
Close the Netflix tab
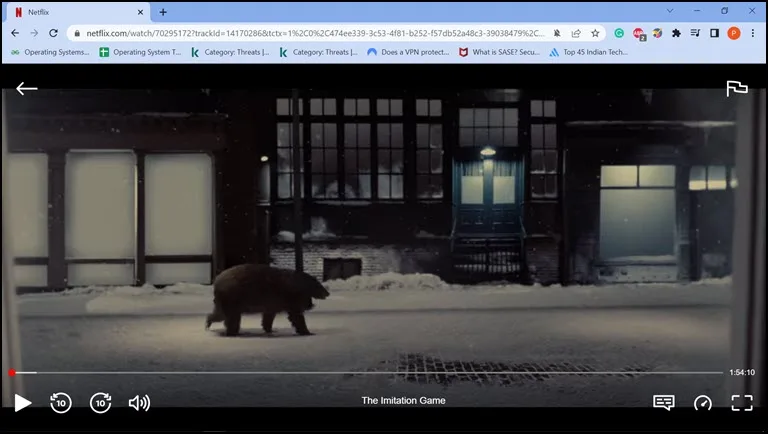click(x=140, y=12)
